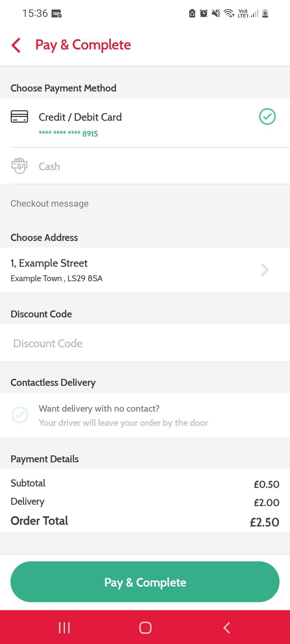Enable contactless delivery checkmark

point(20,415)
